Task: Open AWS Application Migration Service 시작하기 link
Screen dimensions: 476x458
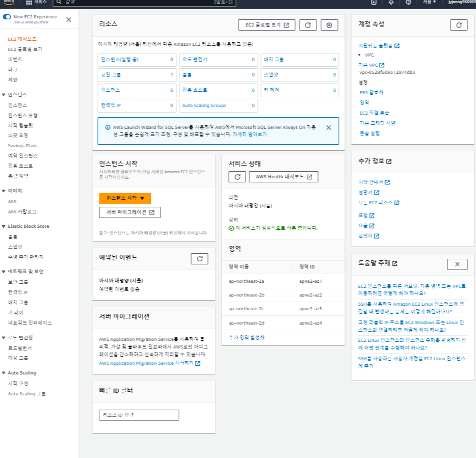Action: click(x=150, y=363)
